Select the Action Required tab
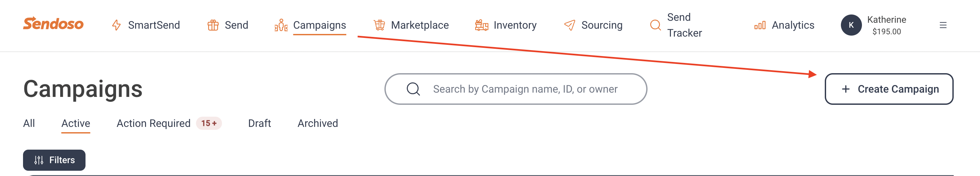 (x=153, y=123)
